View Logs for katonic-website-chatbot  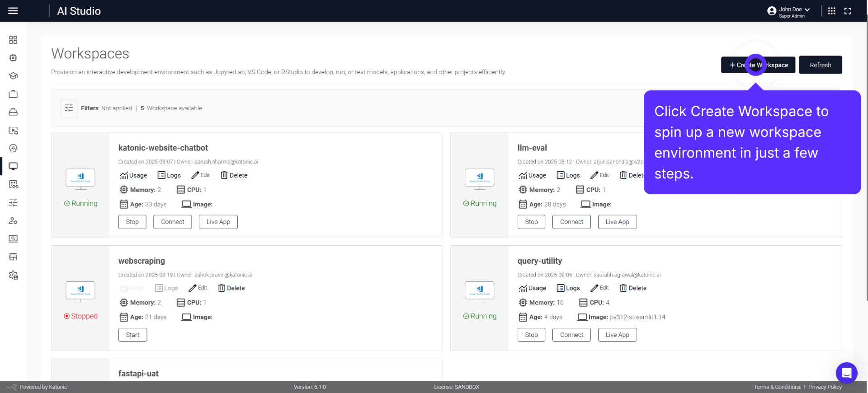pyautogui.click(x=169, y=175)
